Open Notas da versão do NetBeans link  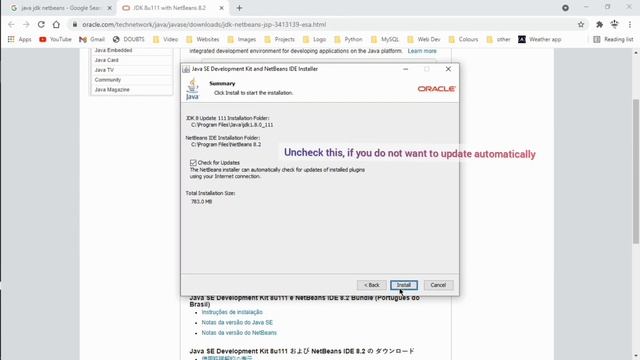[x=239, y=333]
